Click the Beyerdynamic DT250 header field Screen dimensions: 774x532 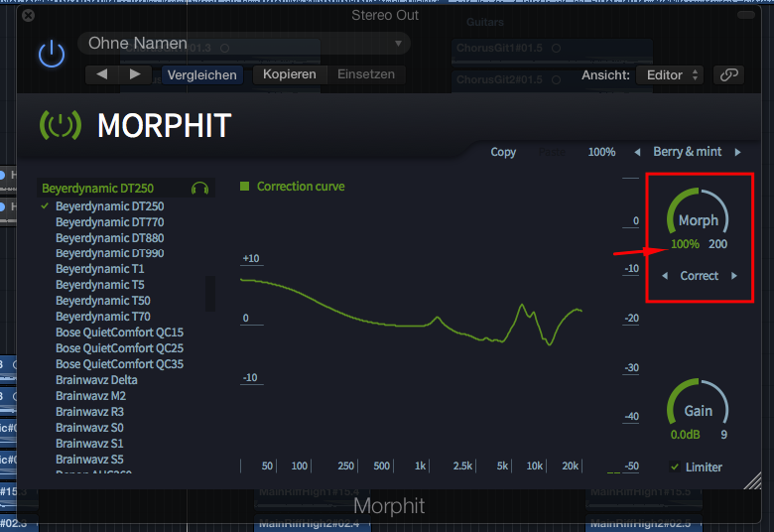click(126, 189)
